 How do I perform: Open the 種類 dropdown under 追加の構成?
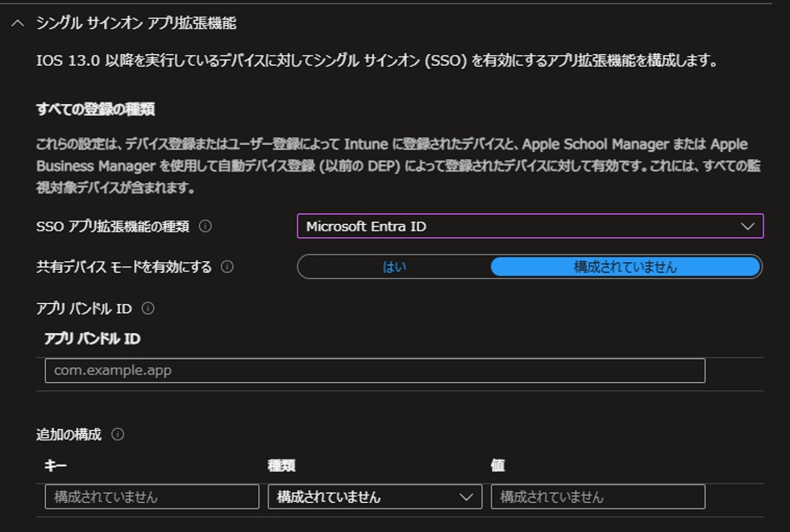375,497
